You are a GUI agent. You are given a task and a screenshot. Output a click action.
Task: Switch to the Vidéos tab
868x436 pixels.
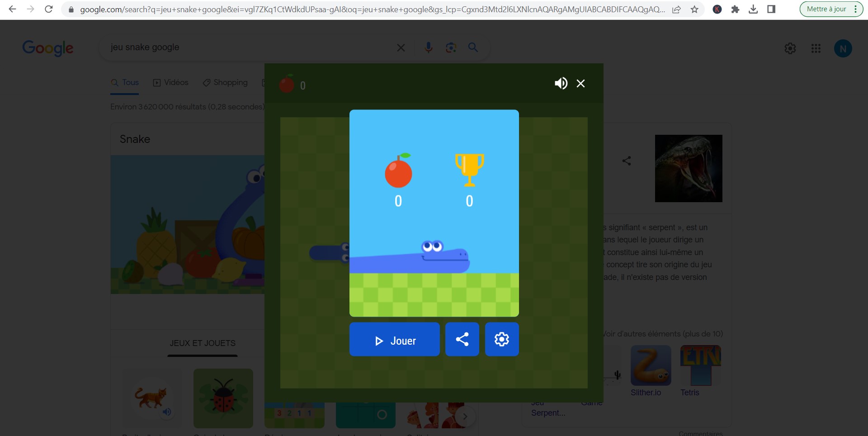[x=171, y=82]
